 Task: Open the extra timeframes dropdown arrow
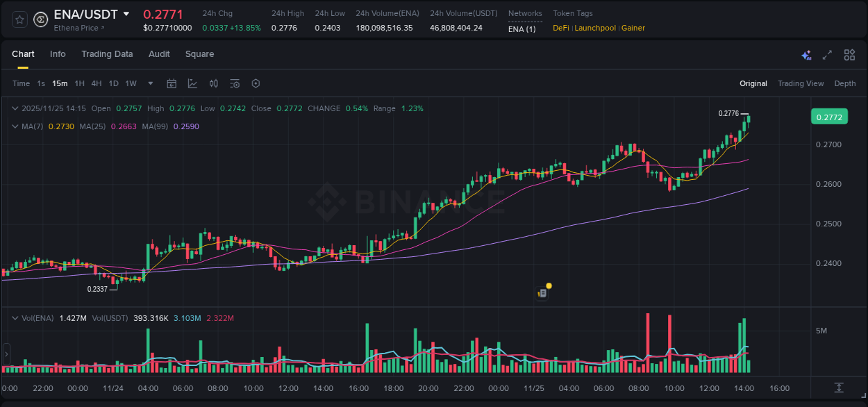[x=149, y=83]
